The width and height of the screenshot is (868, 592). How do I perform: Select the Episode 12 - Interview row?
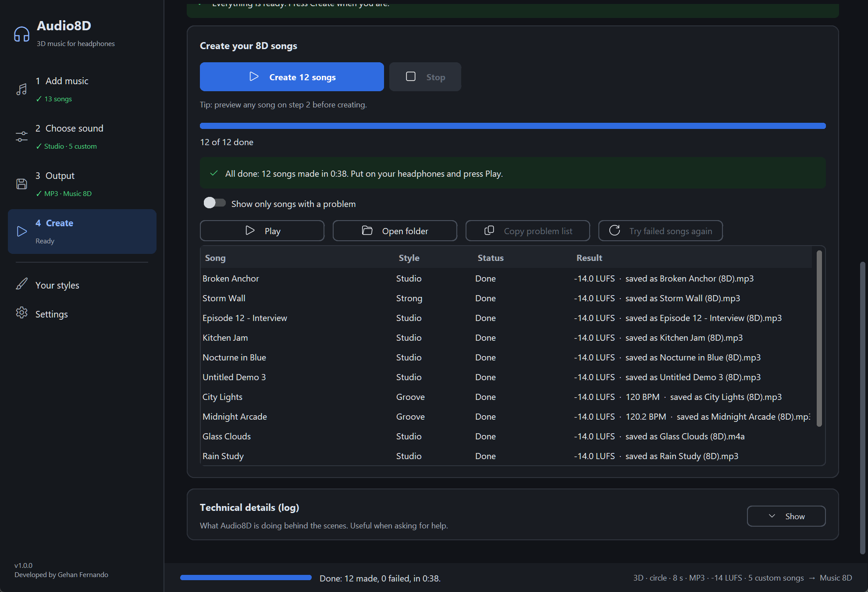point(506,318)
